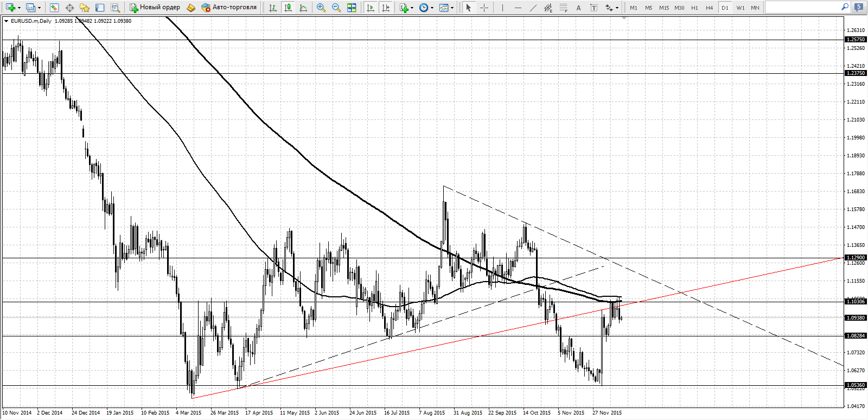Open a new chart window
868x420 pixels.
pyautogui.click(x=10, y=8)
